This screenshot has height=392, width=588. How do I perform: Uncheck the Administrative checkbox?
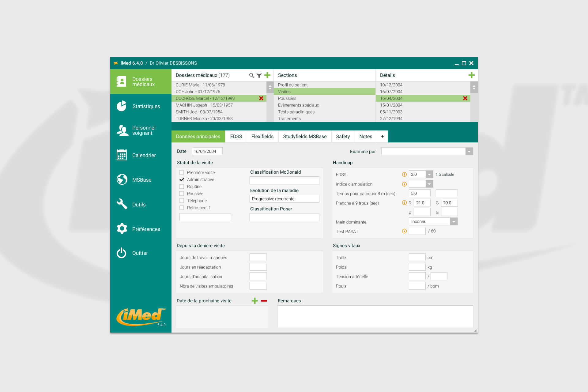pos(182,179)
